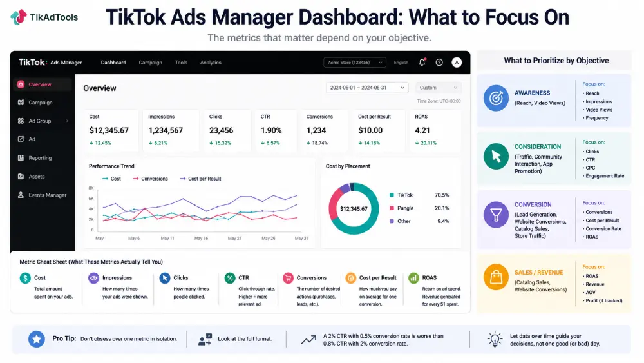Click the Performance Trend heading
This screenshot has height=363, width=644.
tap(111, 166)
